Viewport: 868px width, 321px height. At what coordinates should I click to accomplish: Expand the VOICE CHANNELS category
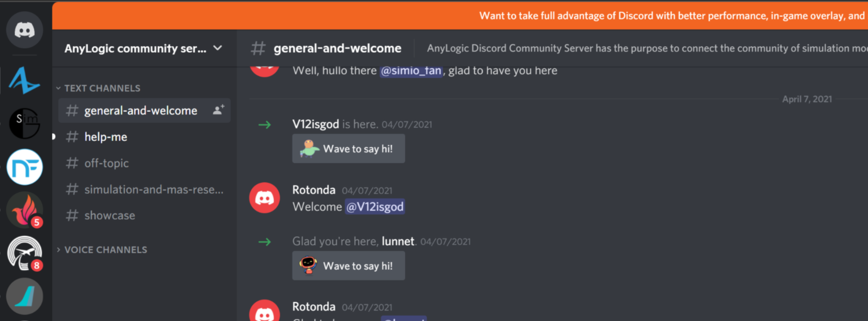pos(102,250)
